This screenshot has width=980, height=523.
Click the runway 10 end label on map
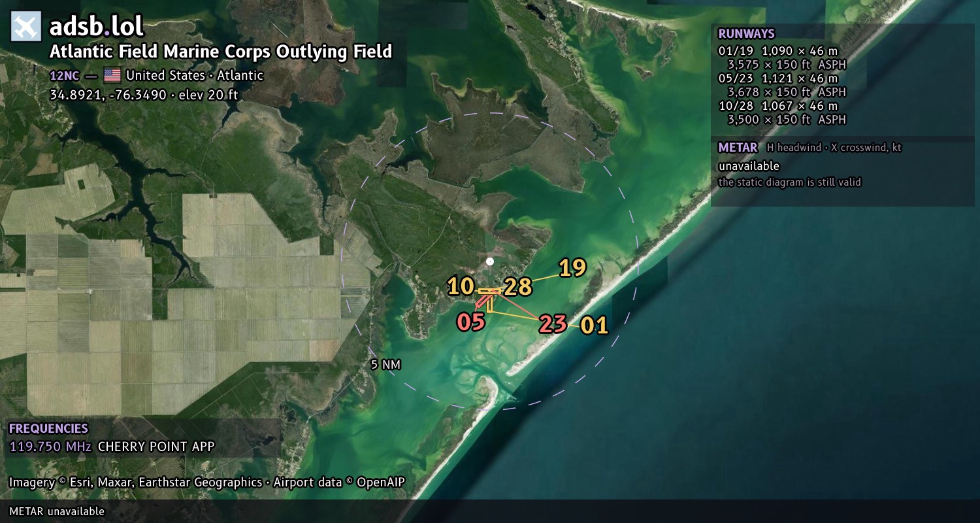pos(461,286)
